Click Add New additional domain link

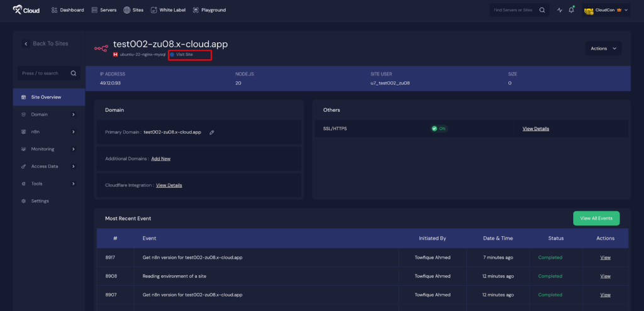pyautogui.click(x=160, y=159)
